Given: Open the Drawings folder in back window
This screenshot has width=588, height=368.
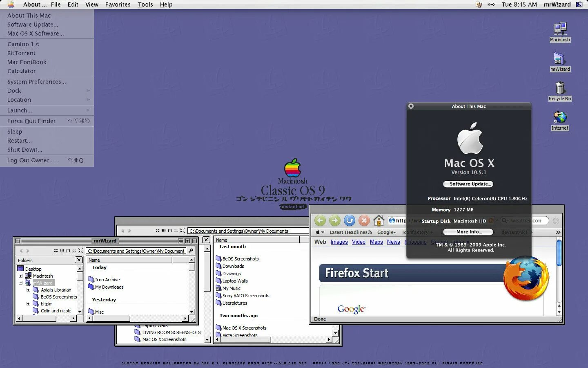Looking at the screenshot, I should 228,274.
